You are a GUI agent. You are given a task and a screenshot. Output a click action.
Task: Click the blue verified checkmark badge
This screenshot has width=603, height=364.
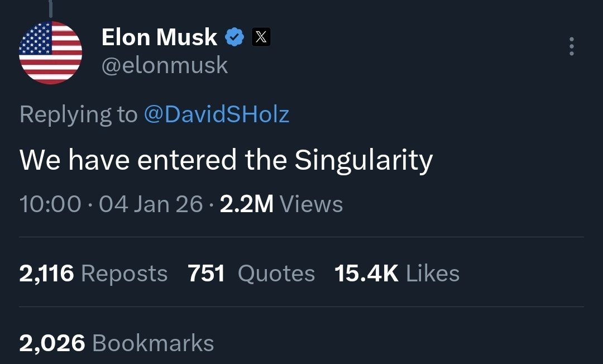pyautogui.click(x=234, y=37)
